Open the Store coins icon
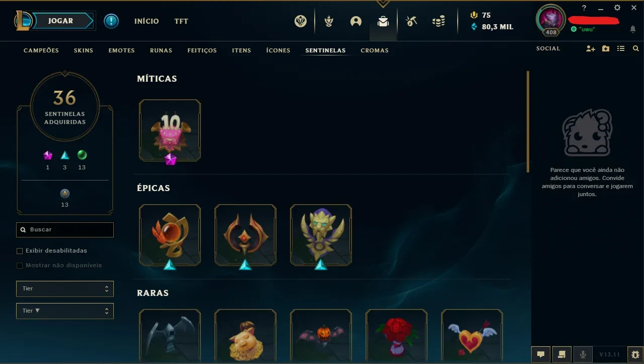The height and width of the screenshot is (364, 644). pos(439,21)
